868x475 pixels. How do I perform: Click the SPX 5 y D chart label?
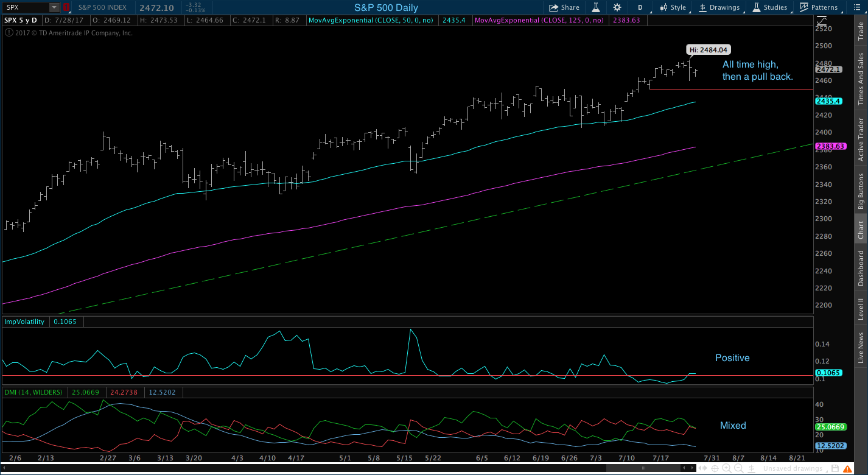[21, 20]
